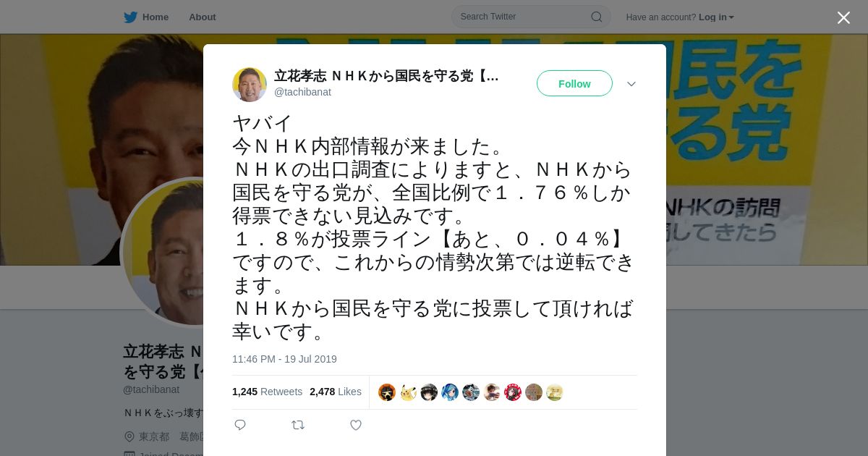Go to the Home tab
The image size is (868, 456).
[x=146, y=17]
